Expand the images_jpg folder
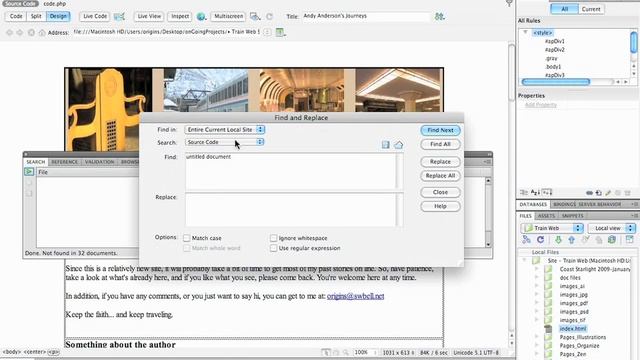This screenshot has height=360, width=640. point(536,294)
